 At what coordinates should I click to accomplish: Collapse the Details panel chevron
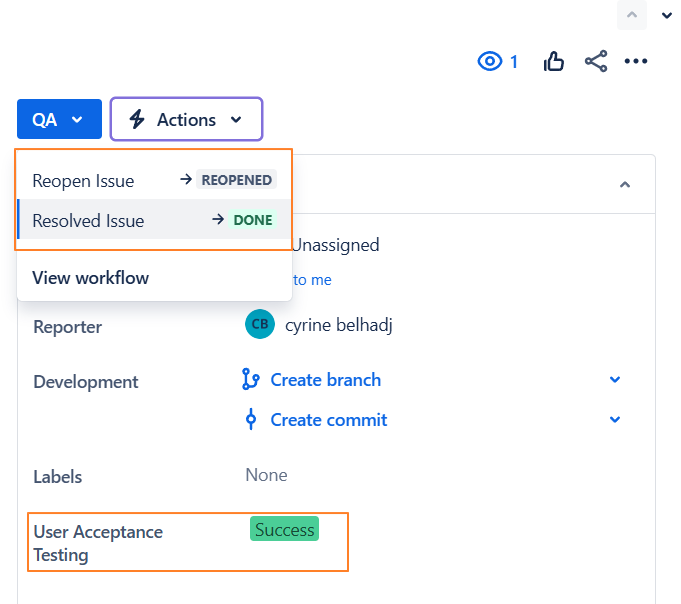pyautogui.click(x=625, y=185)
